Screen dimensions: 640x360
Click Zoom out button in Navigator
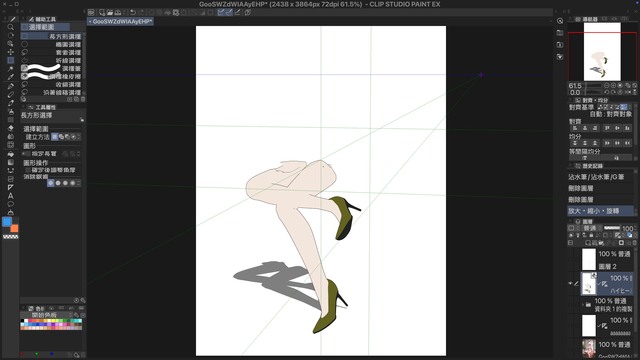(x=607, y=86)
